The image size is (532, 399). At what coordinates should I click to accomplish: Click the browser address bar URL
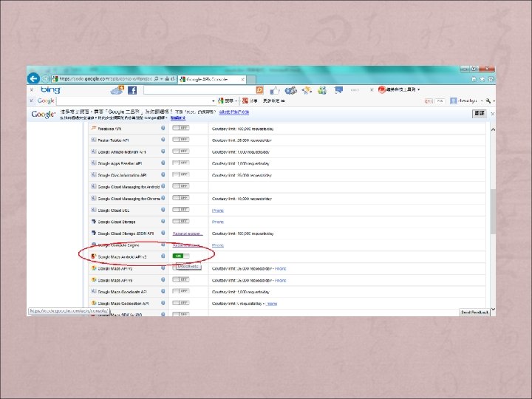point(105,79)
